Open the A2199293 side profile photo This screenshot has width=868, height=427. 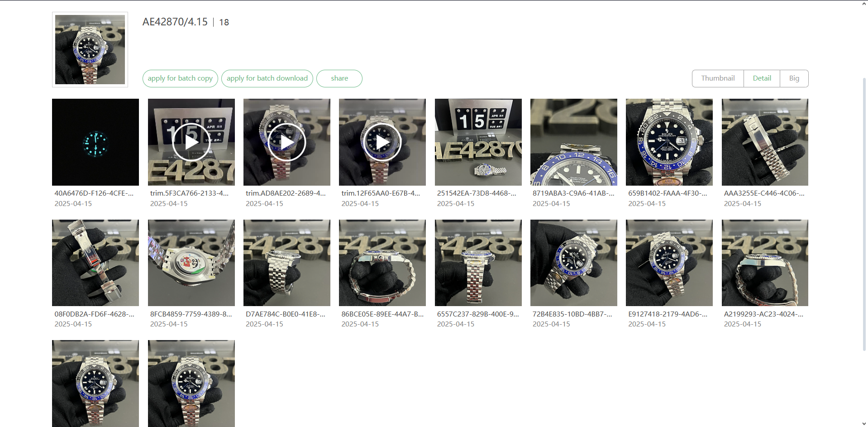[x=765, y=263]
